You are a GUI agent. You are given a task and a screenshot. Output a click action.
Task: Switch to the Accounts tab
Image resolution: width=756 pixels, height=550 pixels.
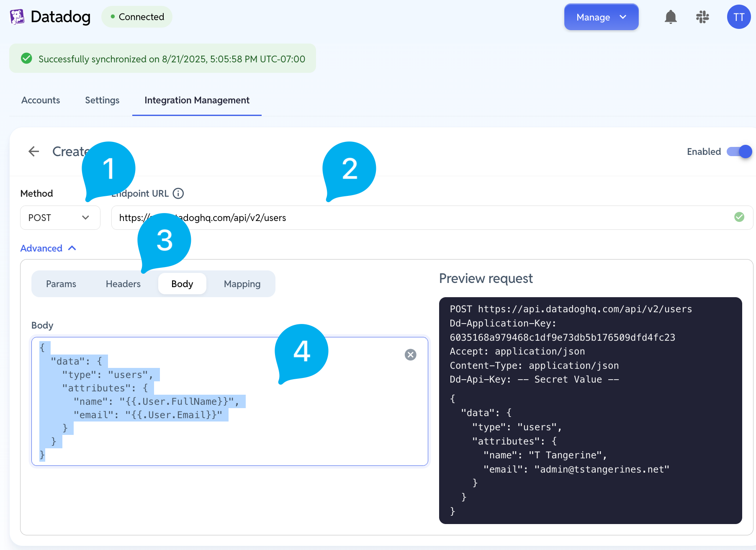pyautogui.click(x=41, y=100)
